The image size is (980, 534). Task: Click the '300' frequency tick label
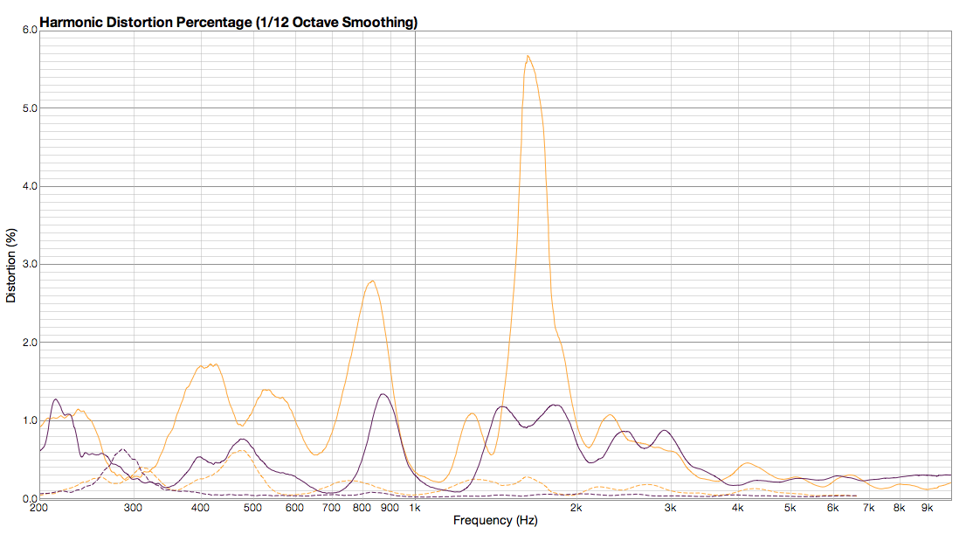(133, 508)
